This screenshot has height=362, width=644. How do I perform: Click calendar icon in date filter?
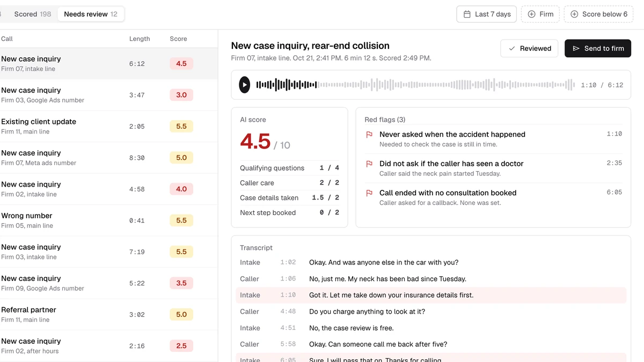point(467,14)
